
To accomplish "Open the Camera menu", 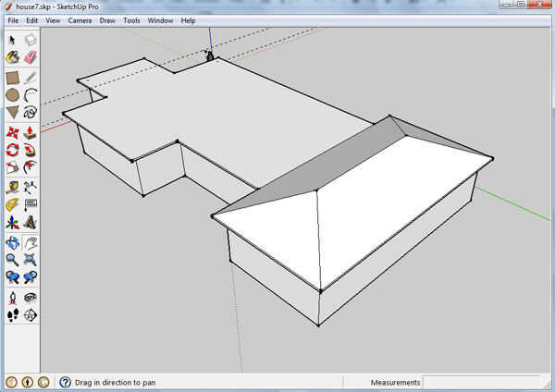I will click(x=80, y=20).
